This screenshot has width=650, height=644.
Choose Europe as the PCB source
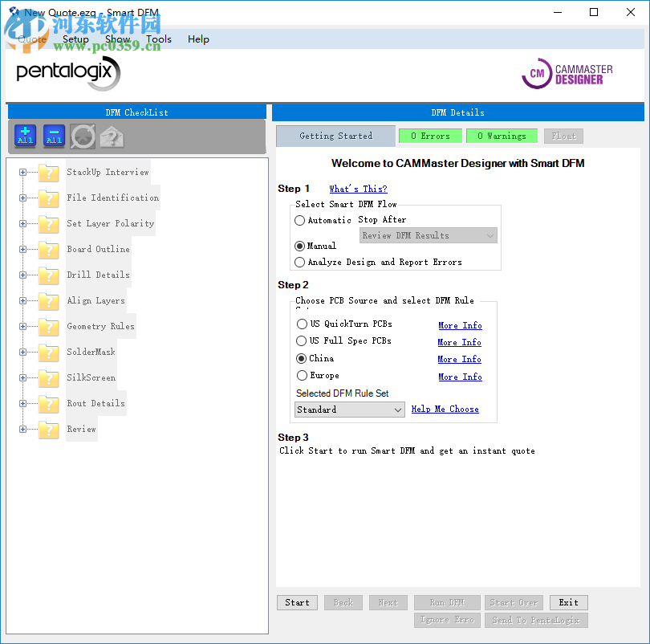point(302,376)
